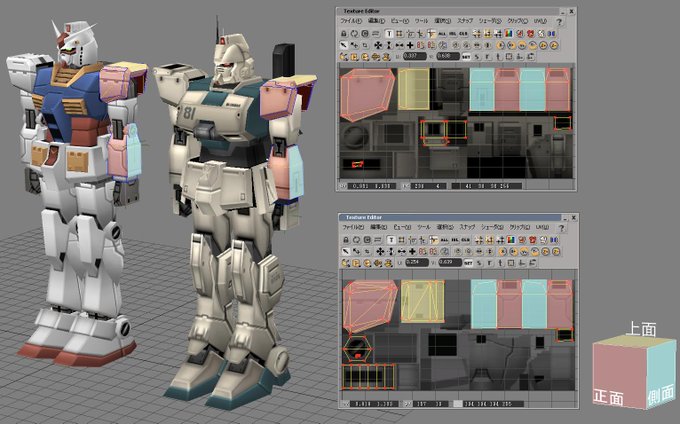Select the arrow pointer tool in lower Texture Editor
The image size is (680, 424).
coord(346,251)
